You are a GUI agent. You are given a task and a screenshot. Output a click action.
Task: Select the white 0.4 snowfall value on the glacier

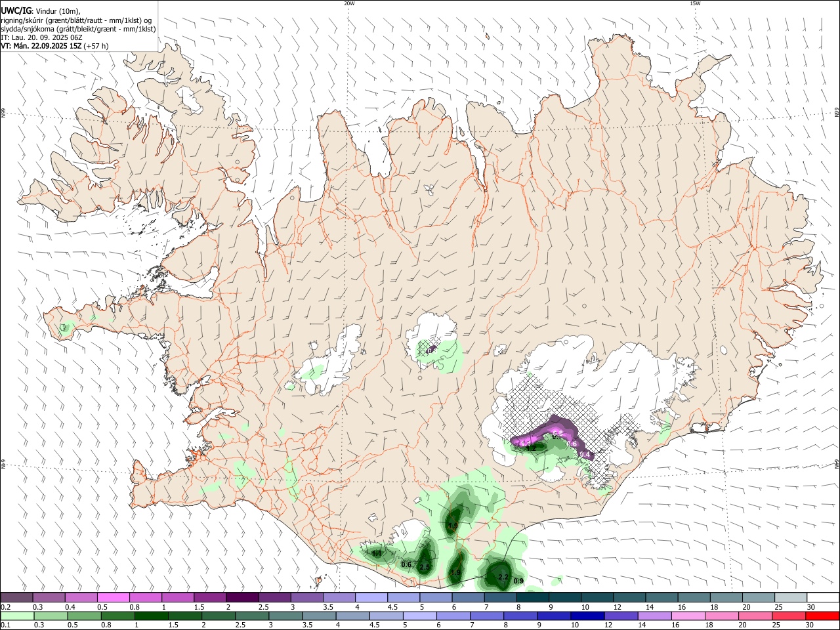tap(586, 455)
